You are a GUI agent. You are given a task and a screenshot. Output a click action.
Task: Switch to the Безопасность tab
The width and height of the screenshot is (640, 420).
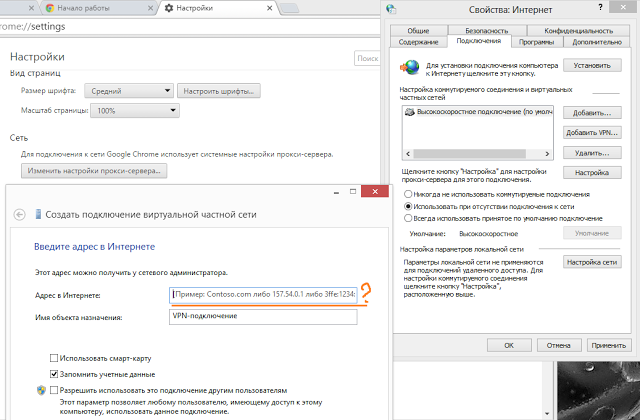[x=487, y=31]
